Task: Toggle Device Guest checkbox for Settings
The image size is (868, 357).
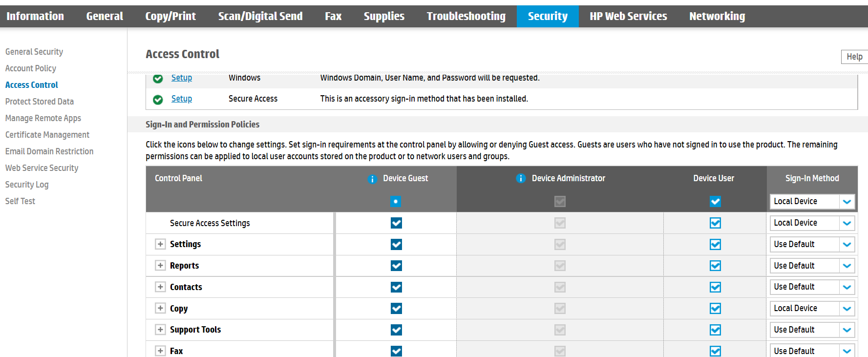Action: pyautogui.click(x=396, y=244)
